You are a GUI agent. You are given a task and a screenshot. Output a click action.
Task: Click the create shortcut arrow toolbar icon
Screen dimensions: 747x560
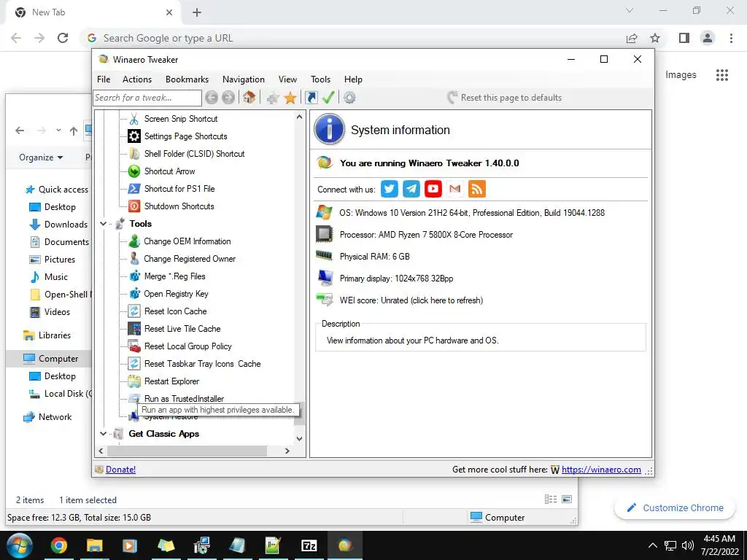click(311, 98)
